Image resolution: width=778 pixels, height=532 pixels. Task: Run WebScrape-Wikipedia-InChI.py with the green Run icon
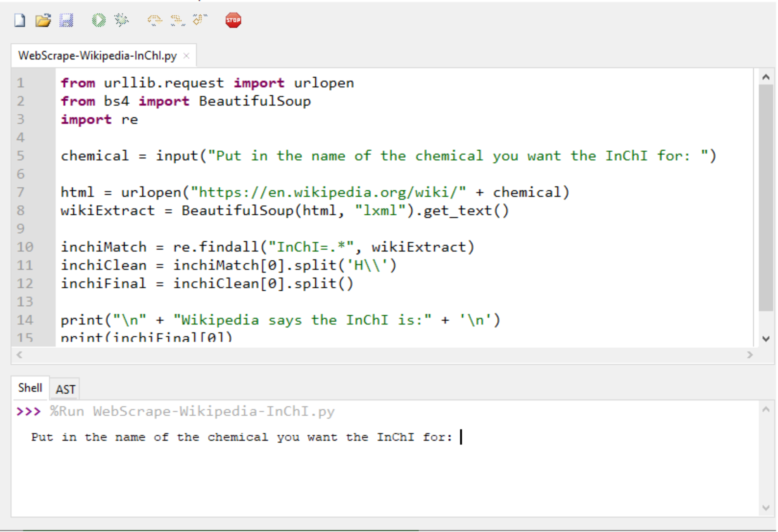click(x=98, y=21)
